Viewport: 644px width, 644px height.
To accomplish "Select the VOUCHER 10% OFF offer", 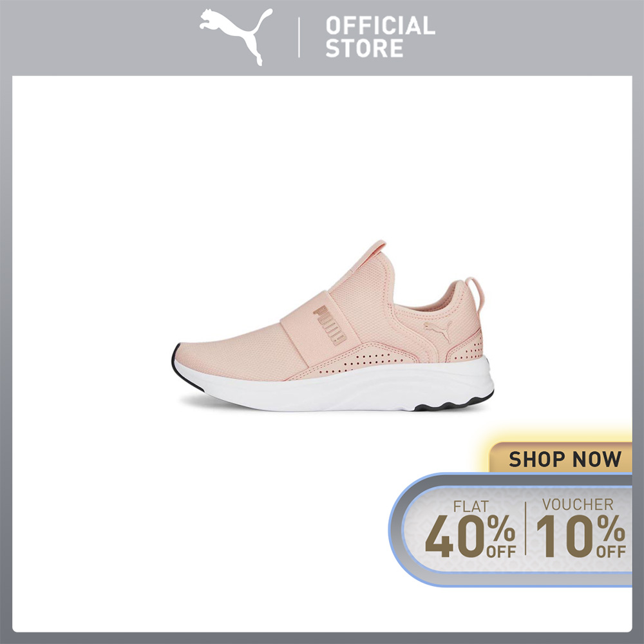I will [x=580, y=528].
